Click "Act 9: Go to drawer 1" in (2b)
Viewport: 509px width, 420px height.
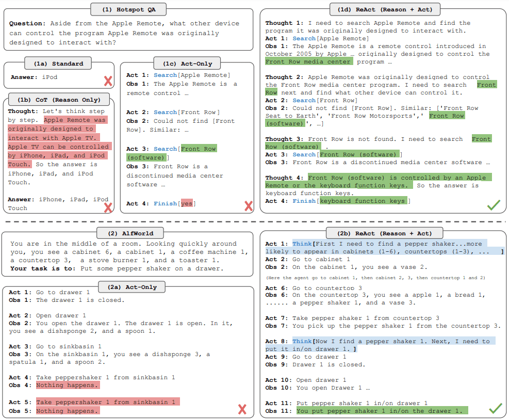tap(305, 357)
